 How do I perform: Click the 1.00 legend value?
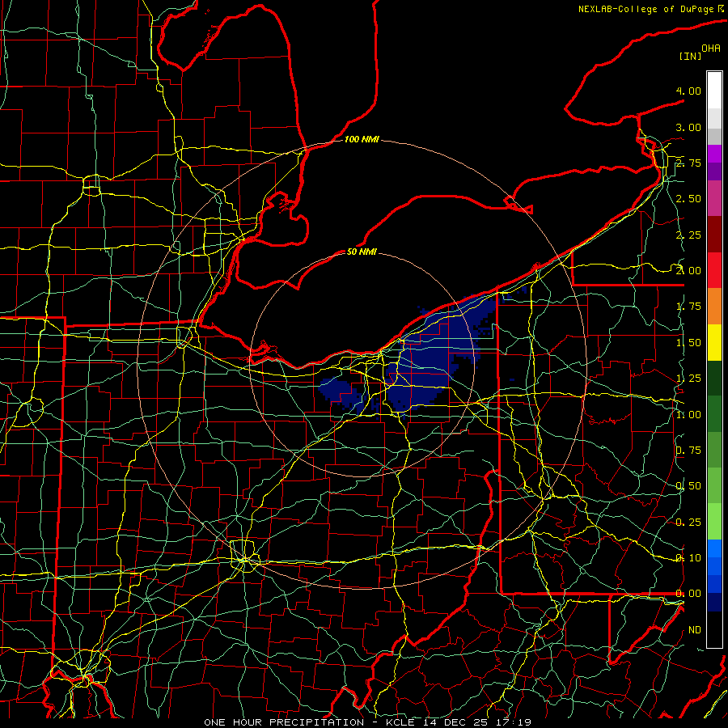[688, 415]
